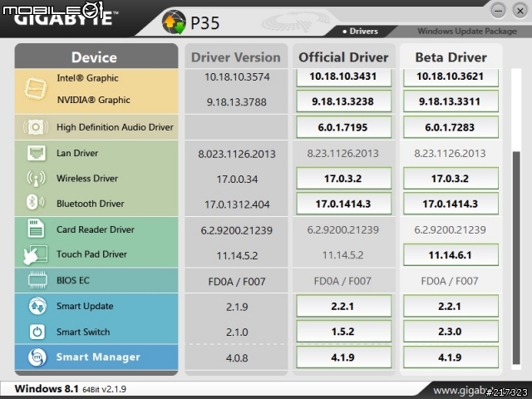Install Smart Manager beta version 4.1.9

[451, 357]
